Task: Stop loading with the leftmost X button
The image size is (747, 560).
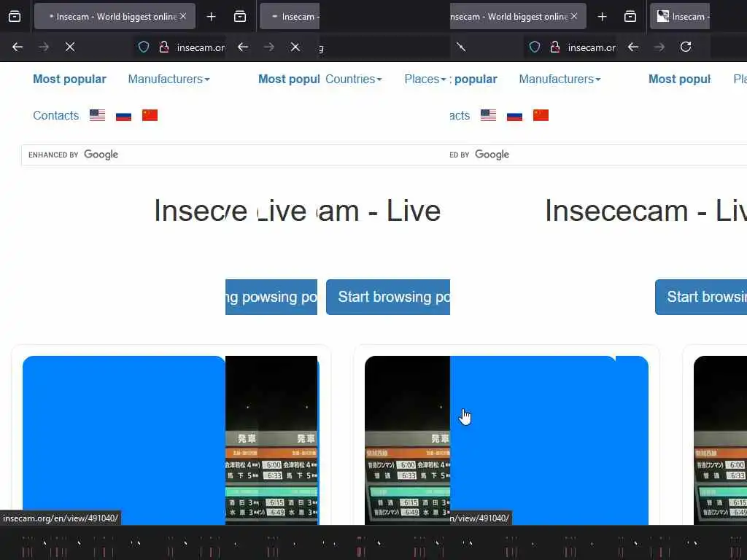Action: coord(70,47)
